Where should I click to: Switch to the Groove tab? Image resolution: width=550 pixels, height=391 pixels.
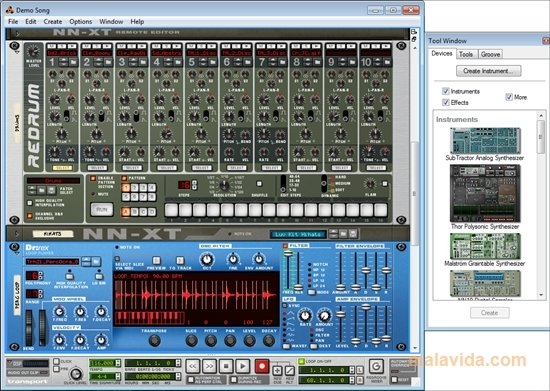point(490,54)
